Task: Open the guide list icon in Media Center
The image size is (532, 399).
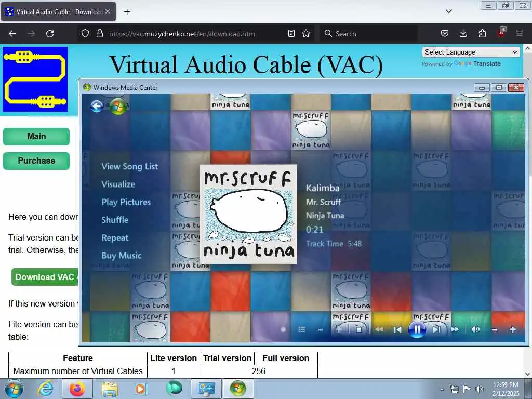Action: (x=302, y=329)
